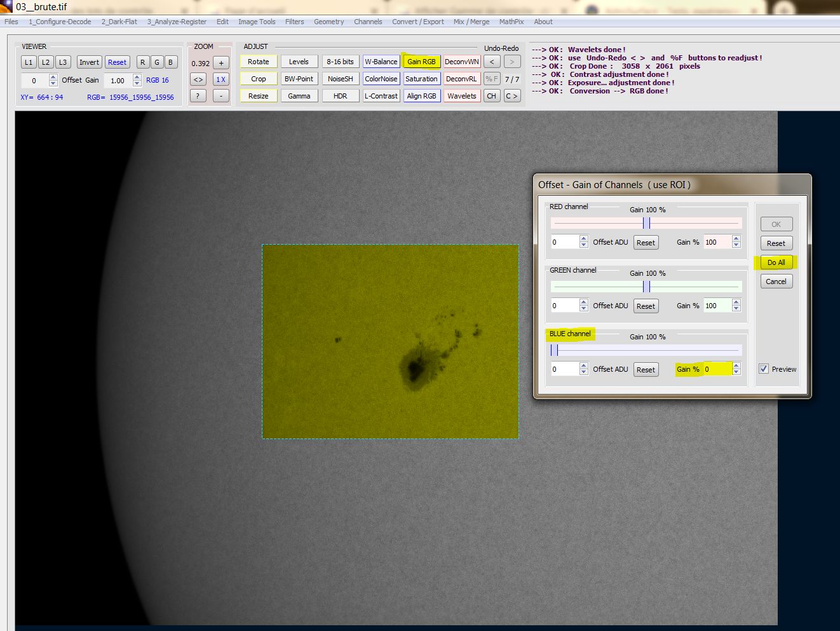Viewport: 840px width, 631px height.
Task: Click the dialog's main Reset button
Action: 776,243
